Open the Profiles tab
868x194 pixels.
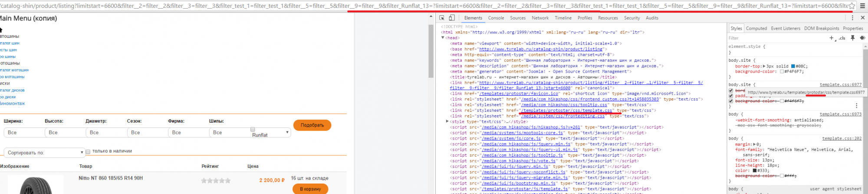coord(585,18)
